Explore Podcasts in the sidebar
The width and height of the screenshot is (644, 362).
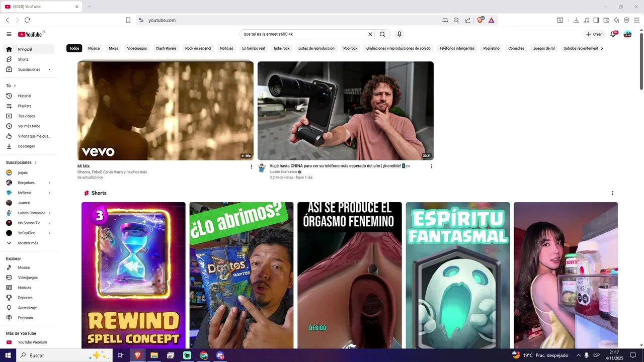point(29,318)
